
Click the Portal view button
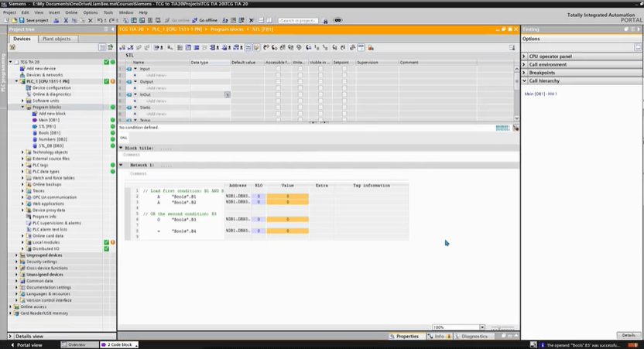pos(27,344)
